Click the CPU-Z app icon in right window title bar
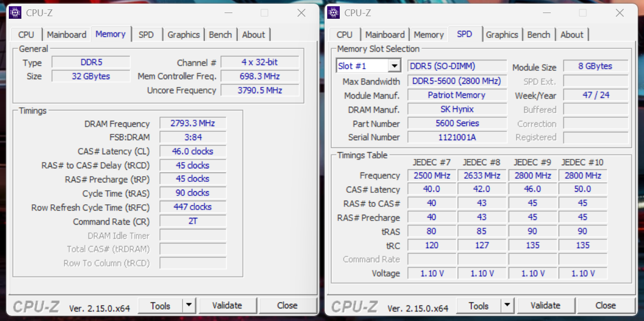 pos(334,13)
